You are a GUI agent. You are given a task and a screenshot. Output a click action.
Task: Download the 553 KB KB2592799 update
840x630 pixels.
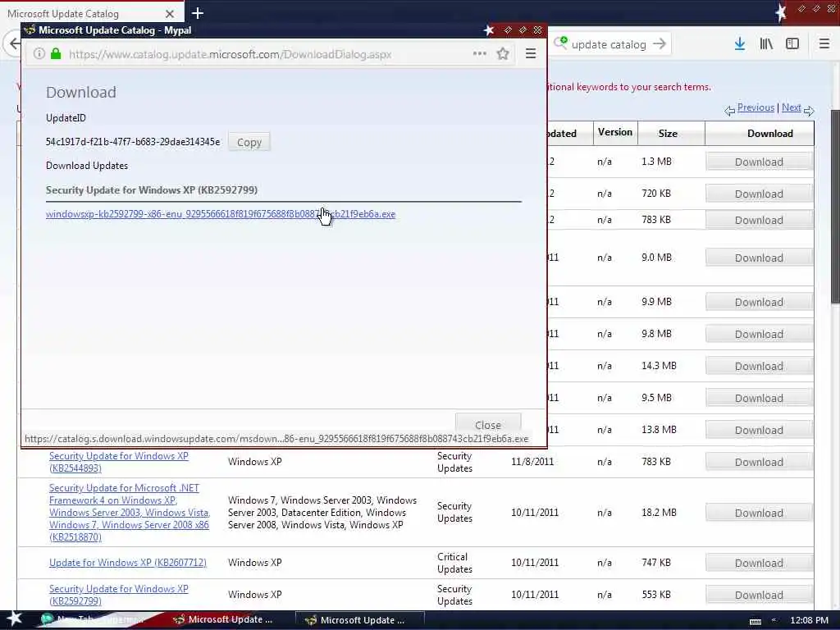coord(759,596)
